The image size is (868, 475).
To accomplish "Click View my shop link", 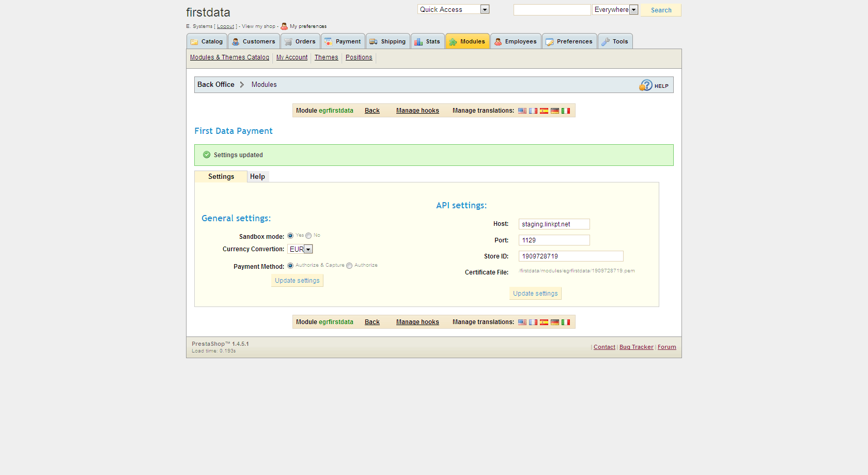I will [259, 26].
